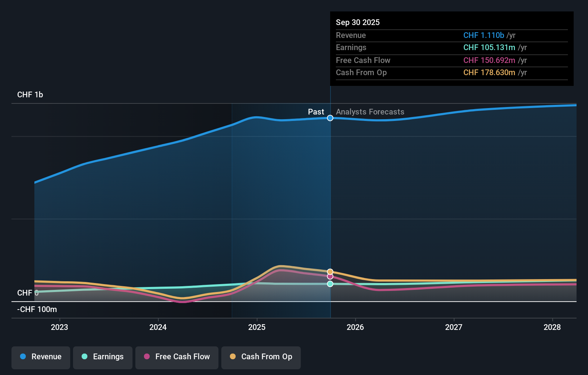This screenshot has height=375, width=588.
Task: Toggle the Free Cash Flow series off
Action: [177, 357]
